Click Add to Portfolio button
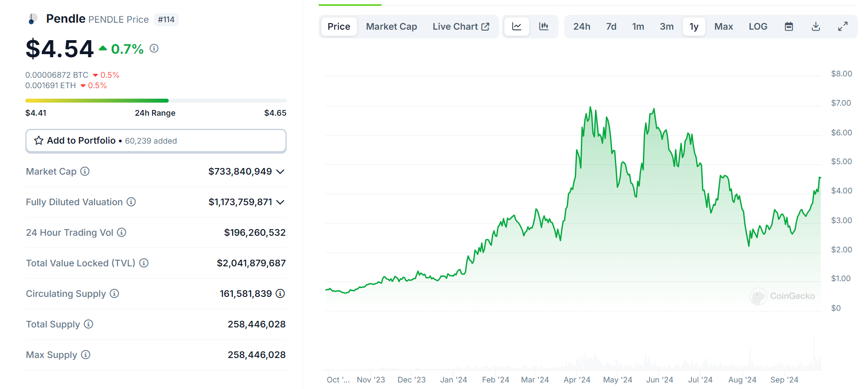 156,141
